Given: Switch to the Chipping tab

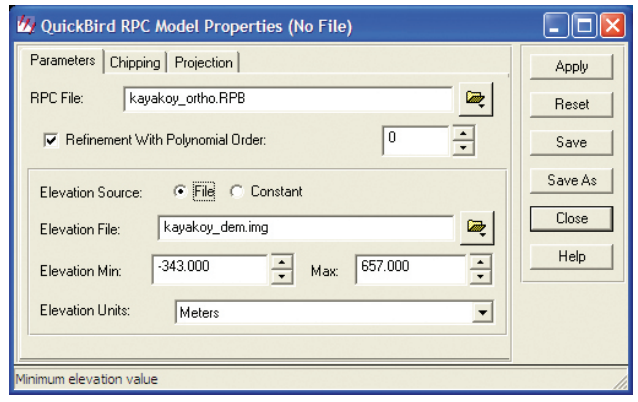Looking at the screenshot, I should click(136, 62).
